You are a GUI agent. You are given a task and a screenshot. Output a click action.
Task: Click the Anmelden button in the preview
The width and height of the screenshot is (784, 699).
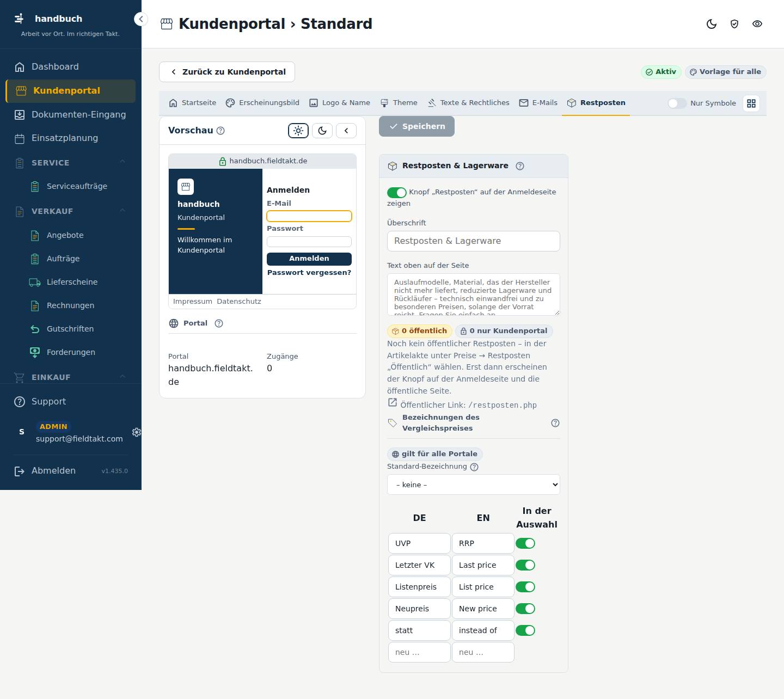(309, 259)
